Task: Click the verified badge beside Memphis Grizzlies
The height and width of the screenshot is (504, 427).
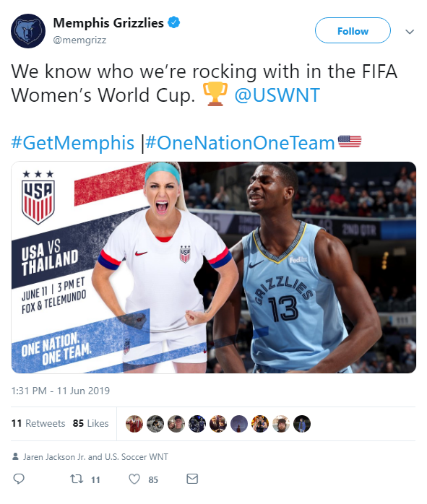Action: pos(174,23)
